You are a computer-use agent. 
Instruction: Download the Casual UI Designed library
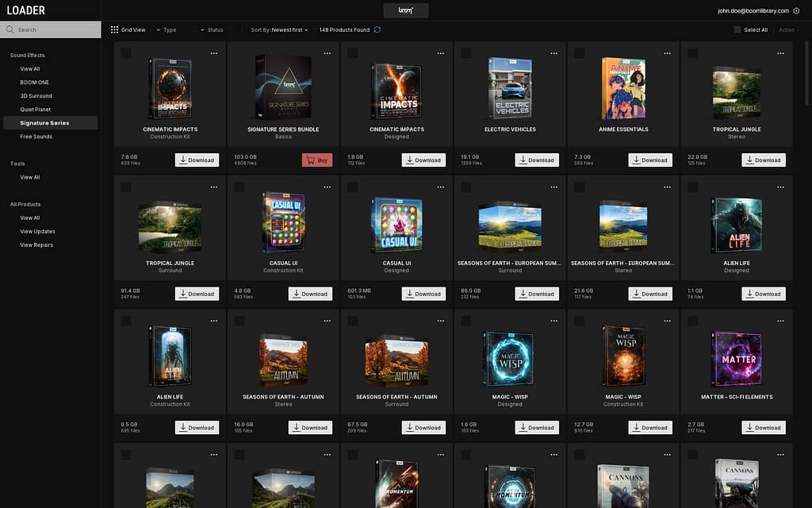click(423, 294)
